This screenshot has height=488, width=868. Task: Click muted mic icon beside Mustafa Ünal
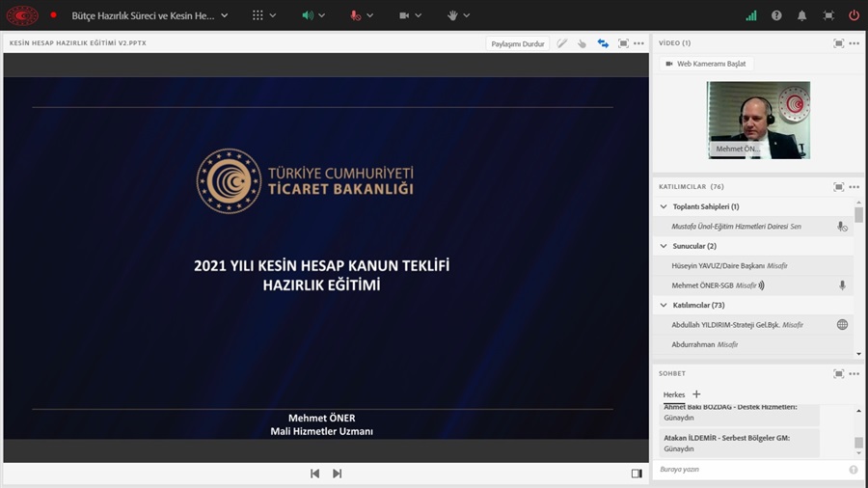842,227
